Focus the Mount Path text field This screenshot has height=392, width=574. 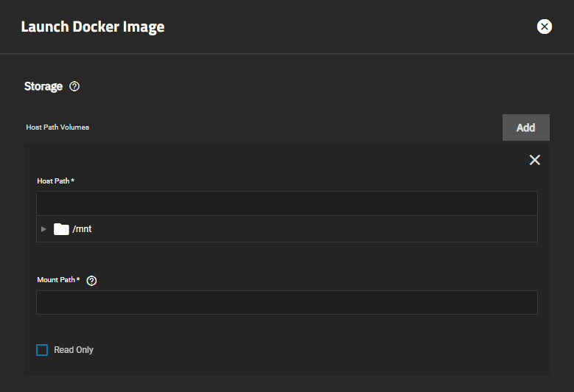tap(287, 302)
